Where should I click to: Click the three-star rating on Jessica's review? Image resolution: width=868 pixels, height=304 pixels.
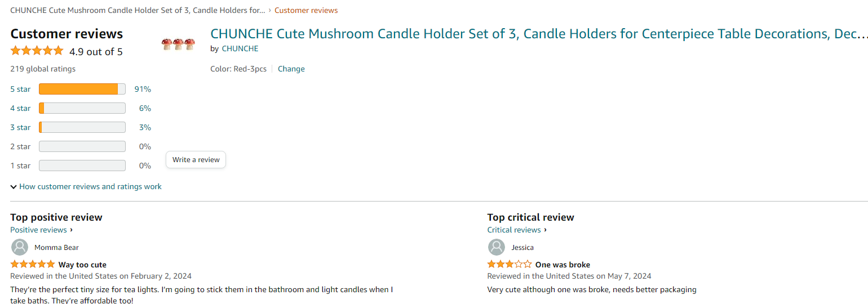(x=510, y=265)
